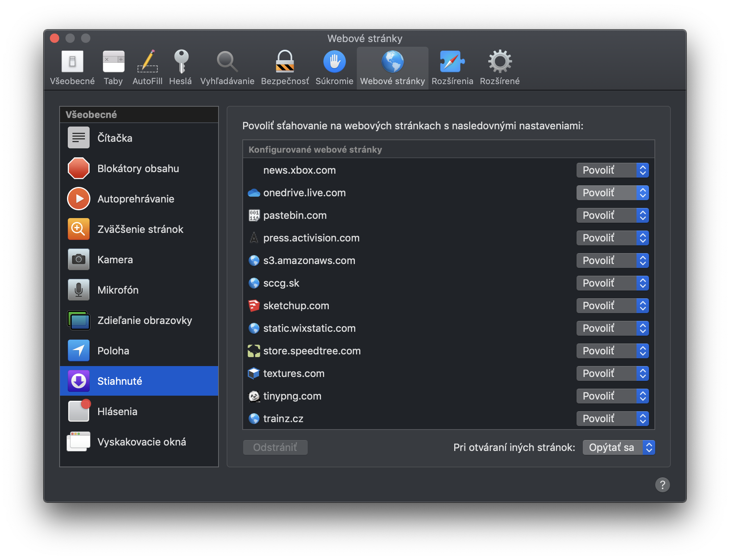This screenshot has width=730, height=560.
Task: Open the Súkromie privacy hand icon
Action: click(x=334, y=62)
